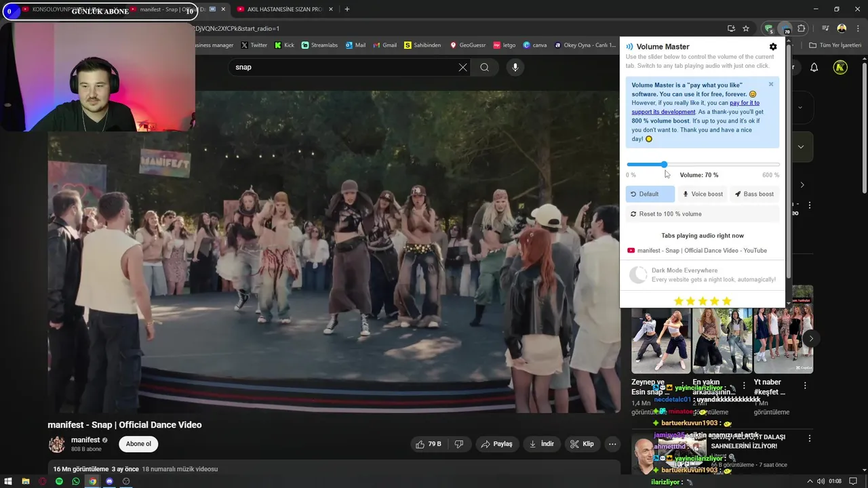Open Chrome media controls icon

click(x=825, y=28)
